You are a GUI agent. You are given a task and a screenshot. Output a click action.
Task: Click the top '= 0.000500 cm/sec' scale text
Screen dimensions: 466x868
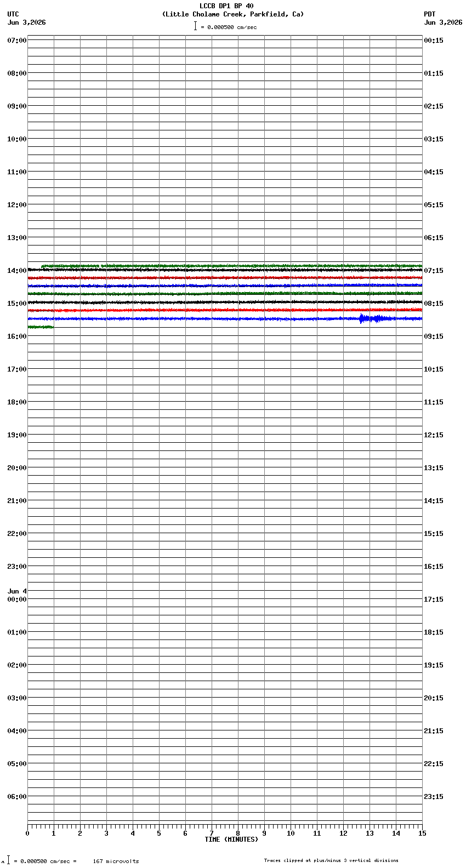[x=229, y=27]
